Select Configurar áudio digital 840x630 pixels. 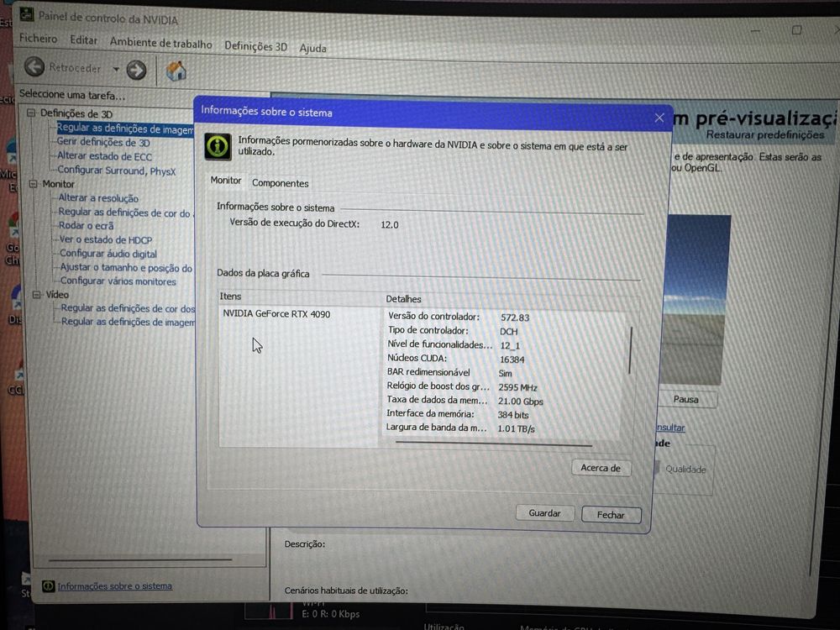(x=108, y=254)
